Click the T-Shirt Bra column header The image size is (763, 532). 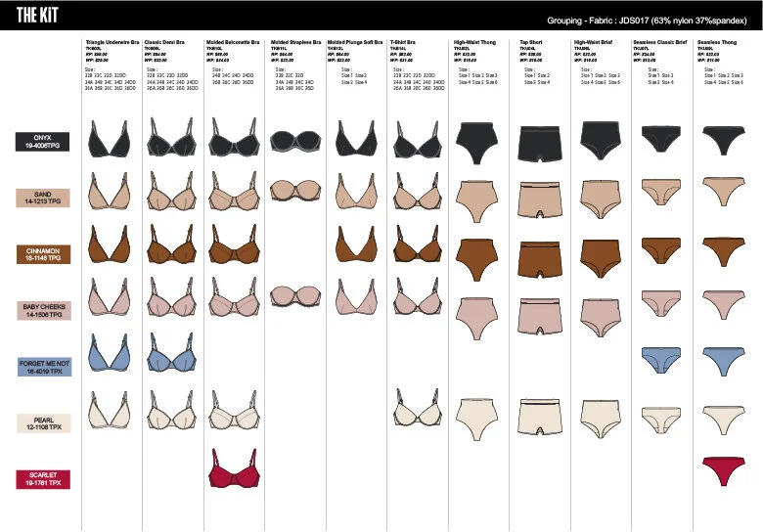403,42
